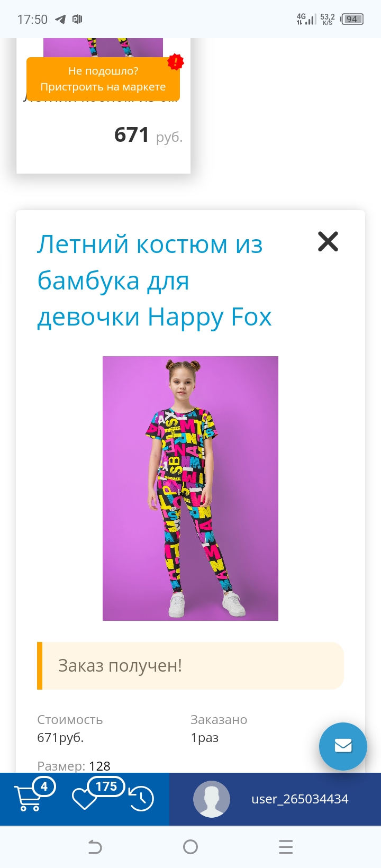This screenshot has height=868, width=381.
Task: Open the shopping cart icon
Action: coord(26,799)
